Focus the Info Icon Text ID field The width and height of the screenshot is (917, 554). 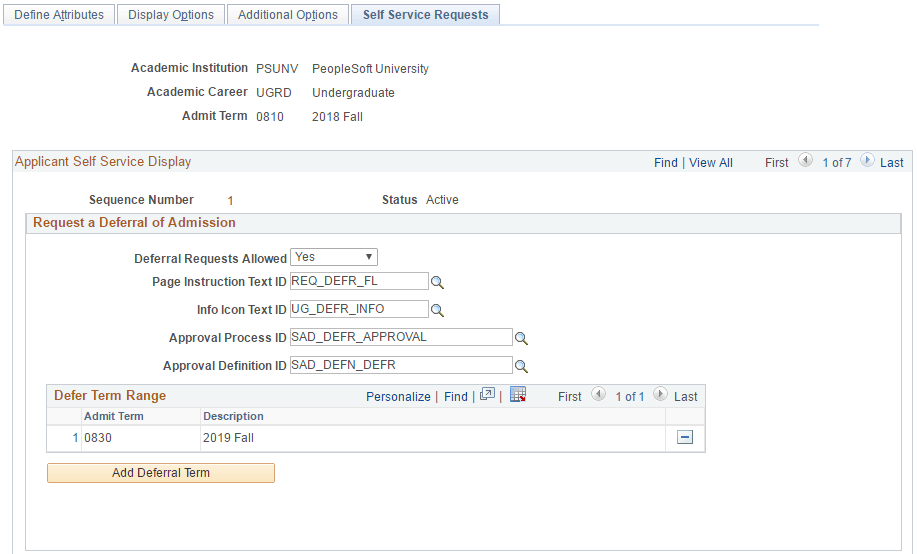(x=359, y=309)
